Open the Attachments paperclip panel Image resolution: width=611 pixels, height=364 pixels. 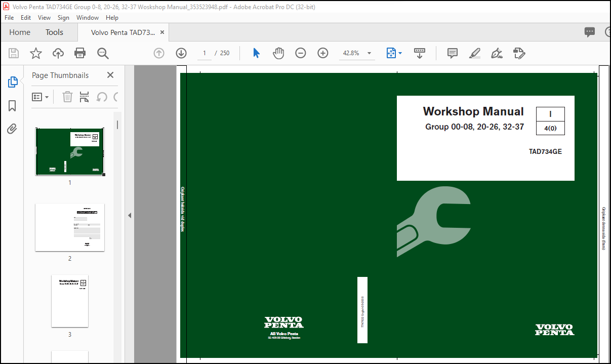click(12, 129)
